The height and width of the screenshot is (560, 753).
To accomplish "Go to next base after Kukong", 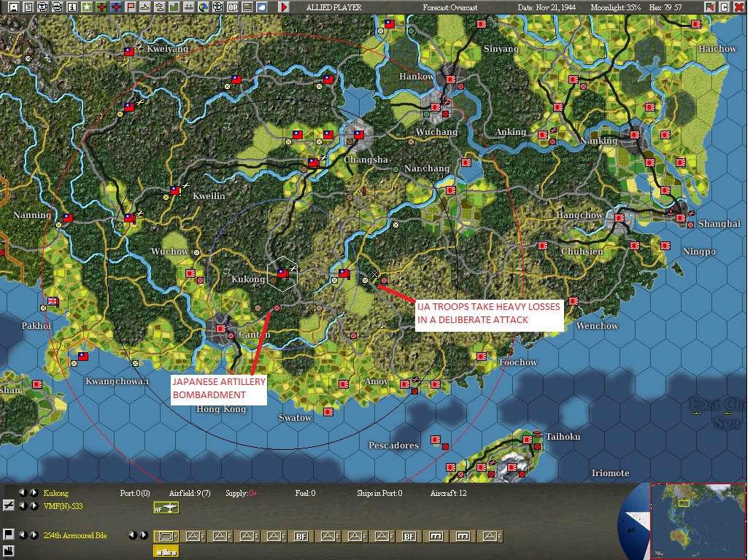I will coord(34,492).
